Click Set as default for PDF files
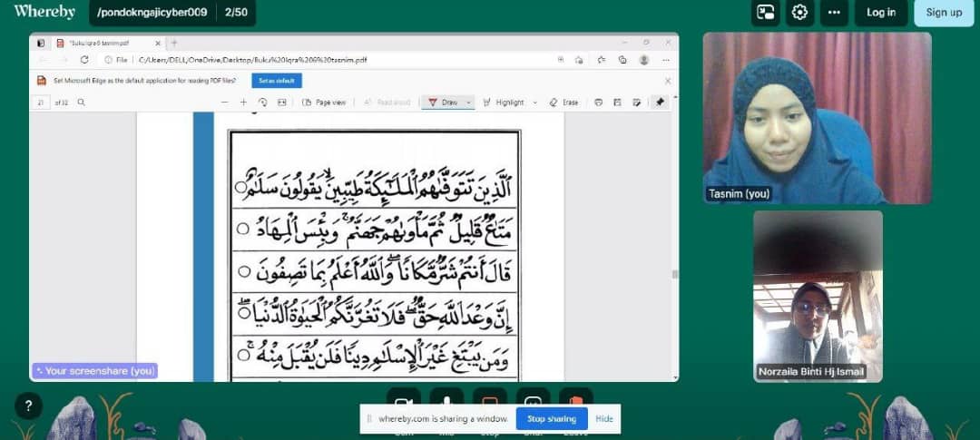The width and height of the screenshot is (980, 440). (276, 81)
